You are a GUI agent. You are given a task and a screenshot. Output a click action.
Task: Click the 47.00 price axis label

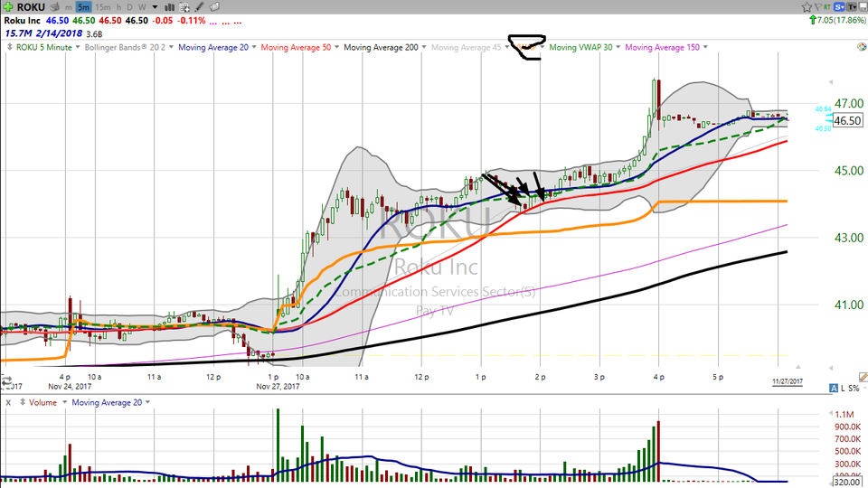pyautogui.click(x=849, y=103)
